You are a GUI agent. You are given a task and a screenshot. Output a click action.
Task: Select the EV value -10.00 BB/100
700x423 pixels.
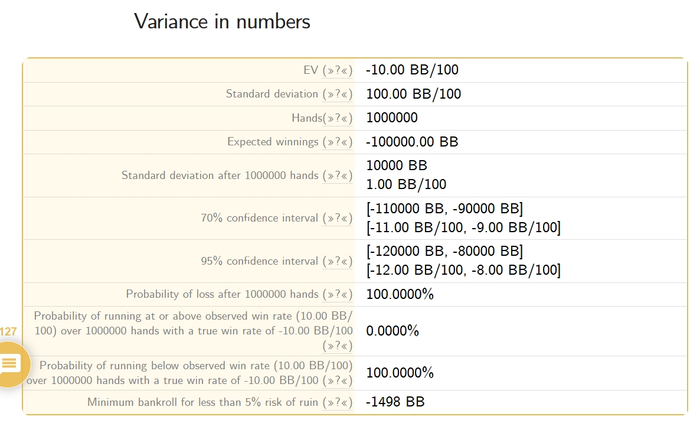pyautogui.click(x=412, y=71)
